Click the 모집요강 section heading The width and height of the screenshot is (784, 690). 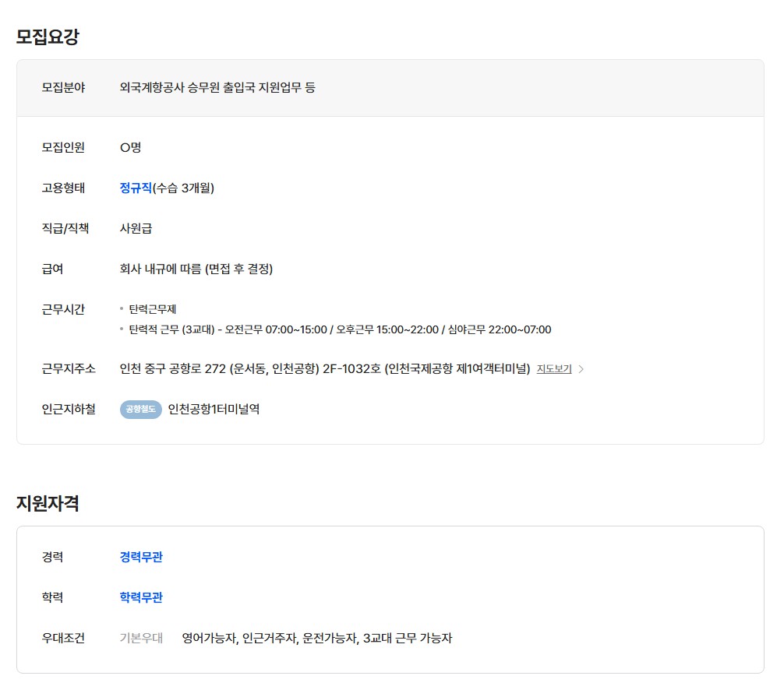[48, 37]
